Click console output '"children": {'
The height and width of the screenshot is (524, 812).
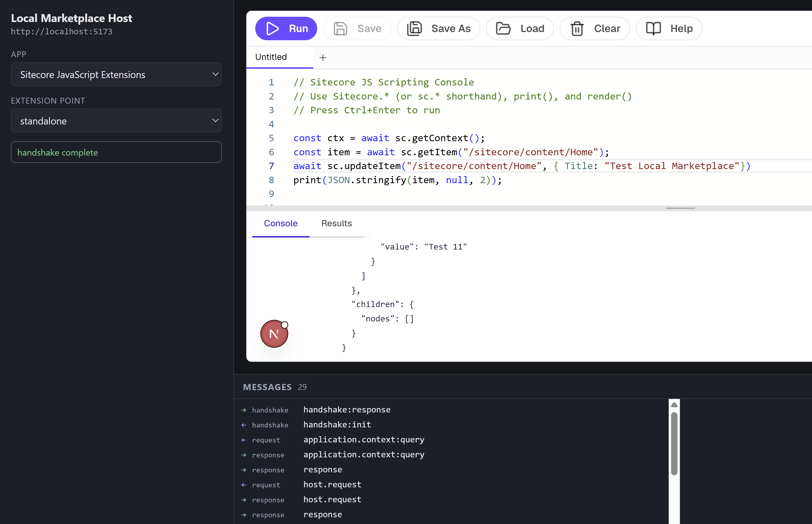pyautogui.click(x=383, y=304)
